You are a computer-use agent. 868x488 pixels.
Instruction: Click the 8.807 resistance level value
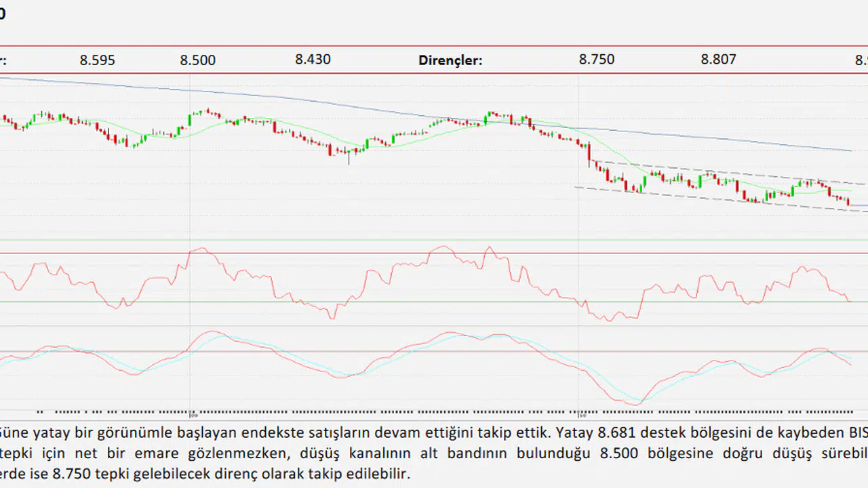click(x=718, y=60)
